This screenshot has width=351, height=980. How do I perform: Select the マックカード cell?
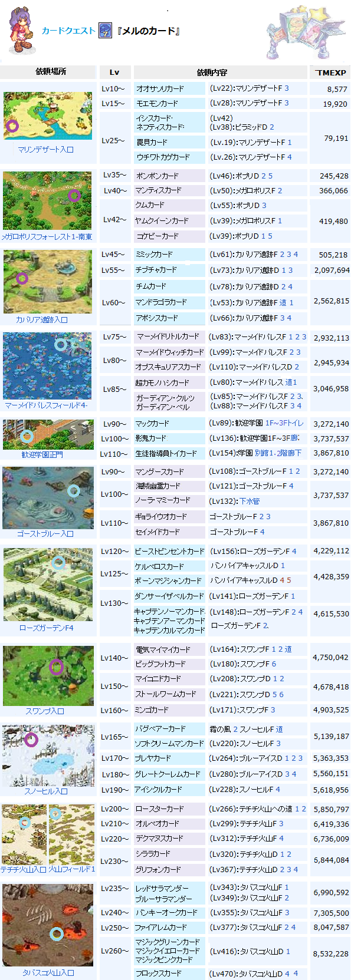[169, 424]
